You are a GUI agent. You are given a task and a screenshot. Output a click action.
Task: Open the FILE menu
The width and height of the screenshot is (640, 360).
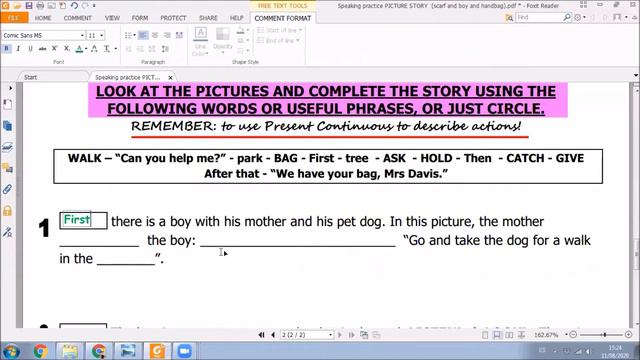coord(14,18)
